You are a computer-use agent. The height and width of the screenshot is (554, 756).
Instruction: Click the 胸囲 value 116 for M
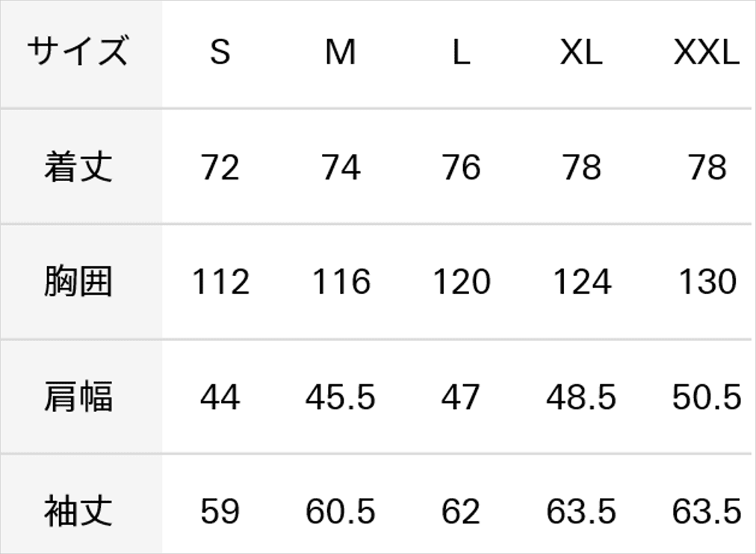pyautogui.click(x=341, y=282)
